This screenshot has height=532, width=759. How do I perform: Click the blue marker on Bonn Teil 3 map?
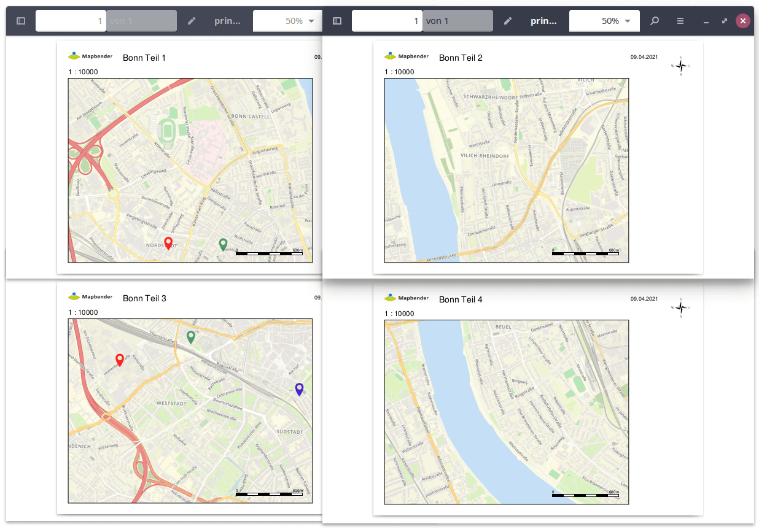pos(299,389)
